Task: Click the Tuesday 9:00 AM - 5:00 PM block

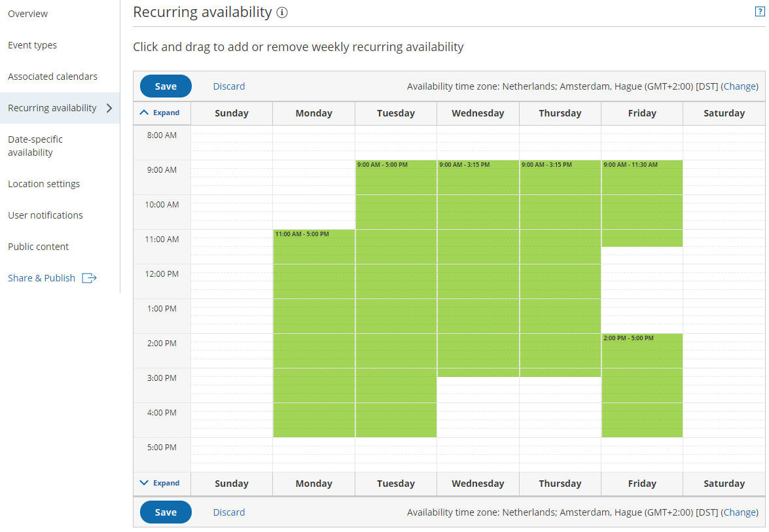Action: point(395,298)
